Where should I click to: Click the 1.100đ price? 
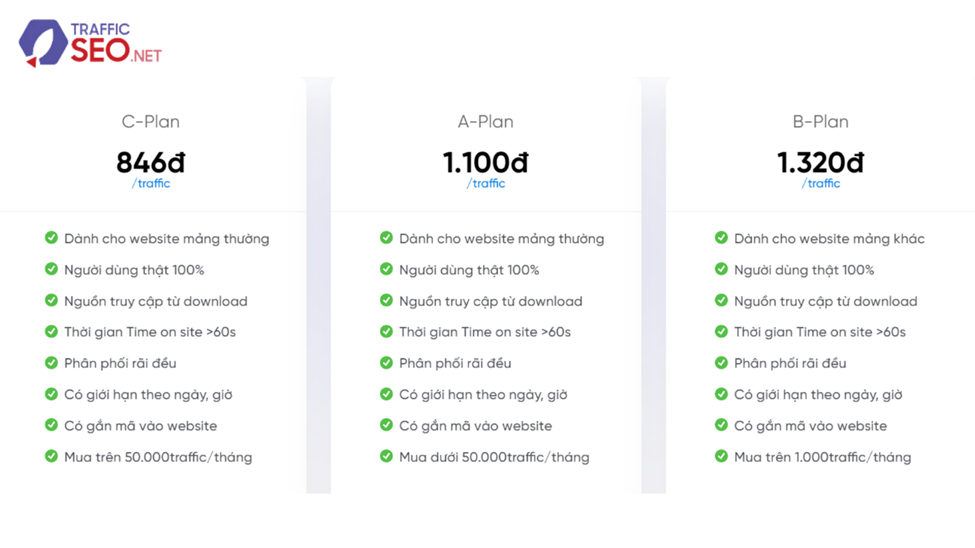tap(486, 162)
